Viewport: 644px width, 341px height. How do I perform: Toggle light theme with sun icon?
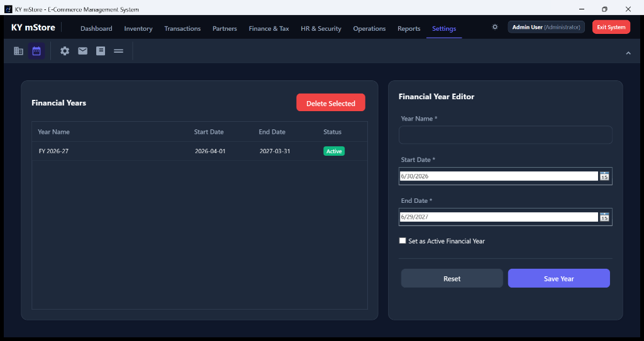point(495,27)
